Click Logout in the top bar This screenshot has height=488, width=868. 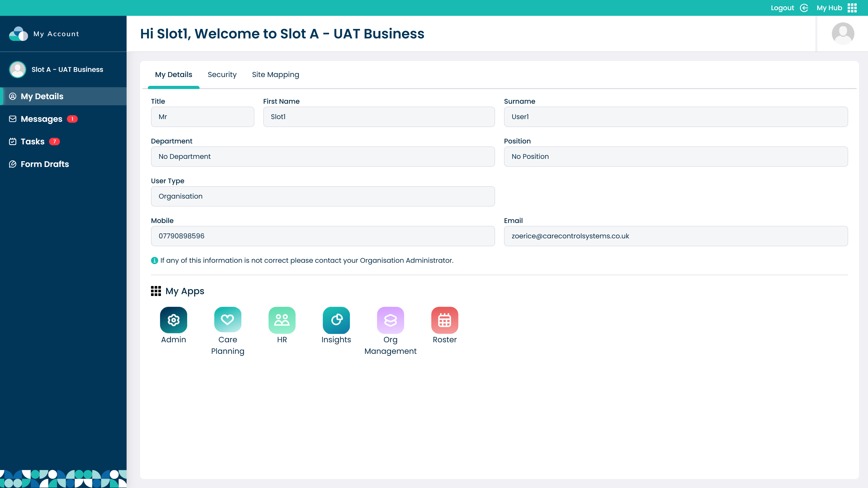782,7
